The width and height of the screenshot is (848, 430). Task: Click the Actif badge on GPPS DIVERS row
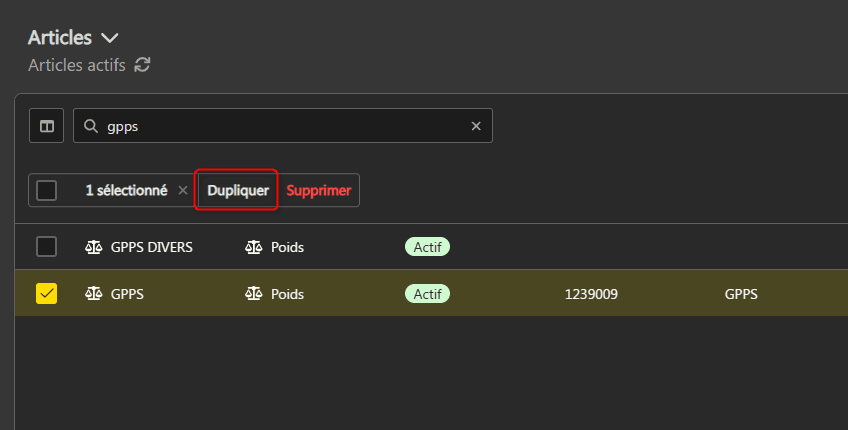coord(427,246)
